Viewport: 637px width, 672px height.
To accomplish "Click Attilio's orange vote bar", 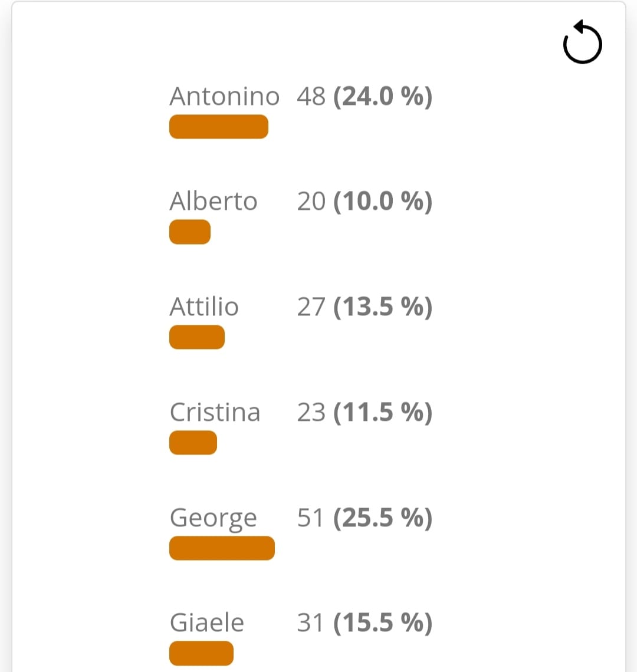I will pyautogui.click(x=197, y=337).
